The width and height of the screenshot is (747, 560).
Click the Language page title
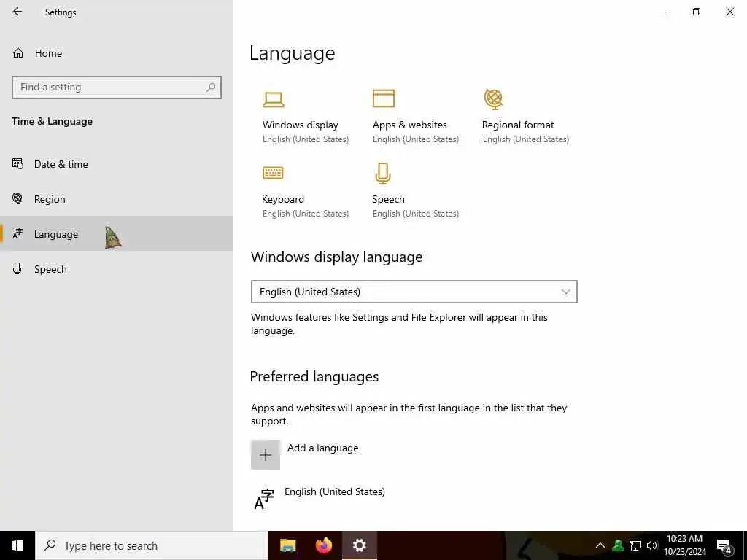click(292, 53)
